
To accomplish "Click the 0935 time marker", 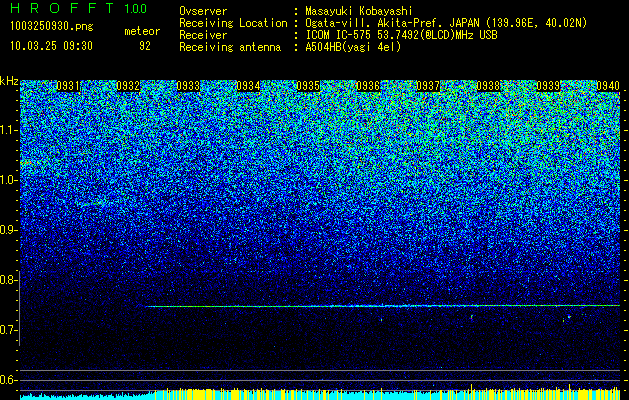I will [308, 86].
